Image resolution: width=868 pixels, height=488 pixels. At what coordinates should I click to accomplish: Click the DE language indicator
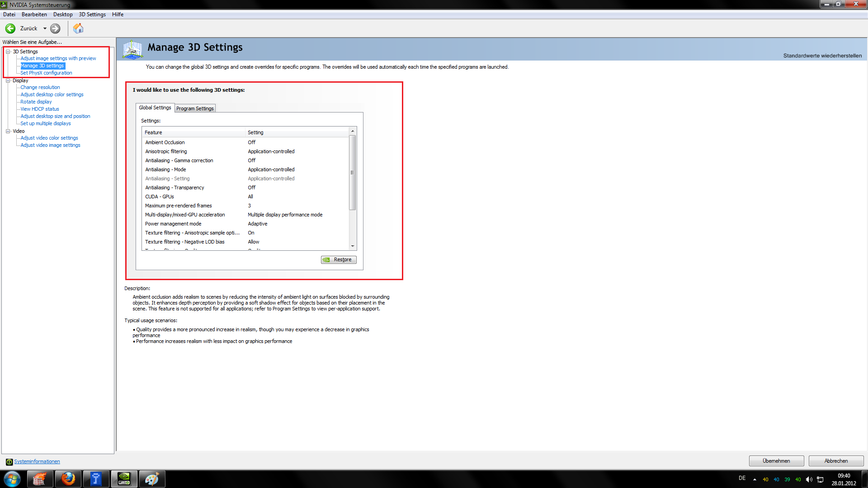[742, 478]
